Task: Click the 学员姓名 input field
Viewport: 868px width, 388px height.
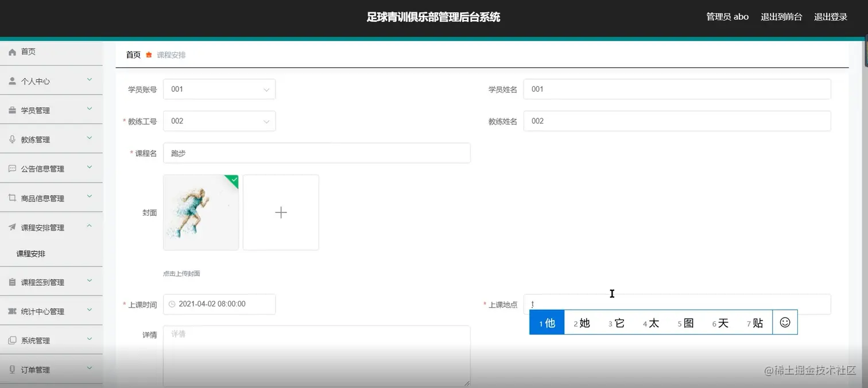Action: coord(677,89)
